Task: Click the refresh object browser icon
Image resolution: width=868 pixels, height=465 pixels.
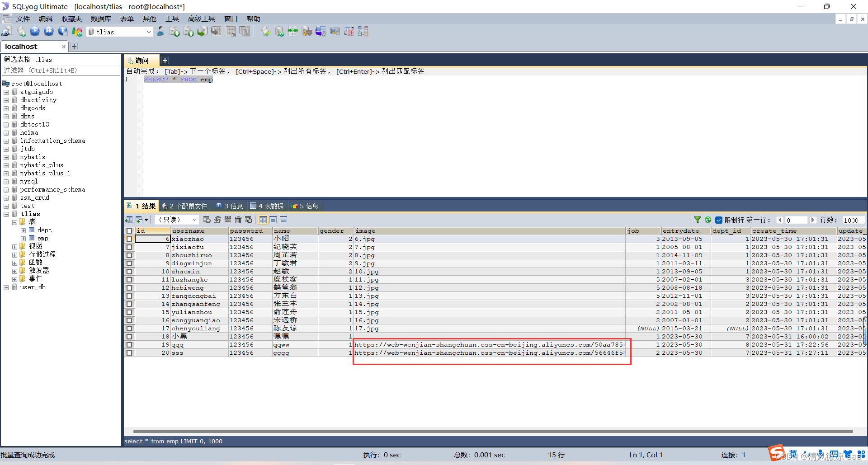Action: pos(77,32)
